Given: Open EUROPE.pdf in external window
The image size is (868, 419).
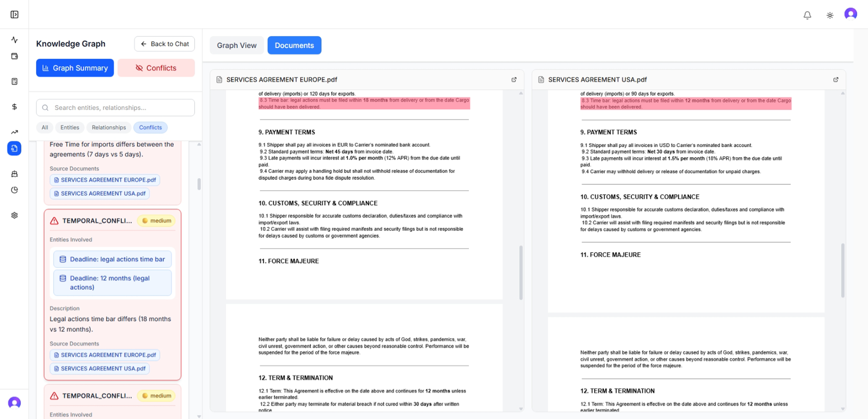Looking at the screenshot, I should tap(514, 80).
